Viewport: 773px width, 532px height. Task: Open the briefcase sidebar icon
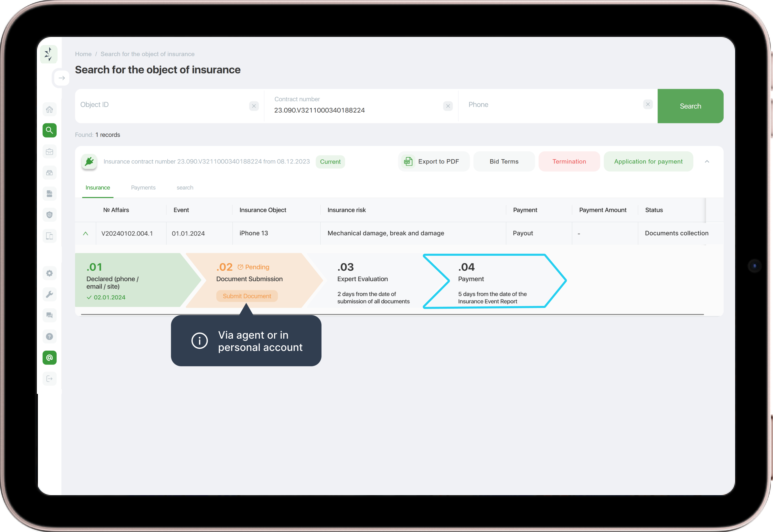coord(49,152)
